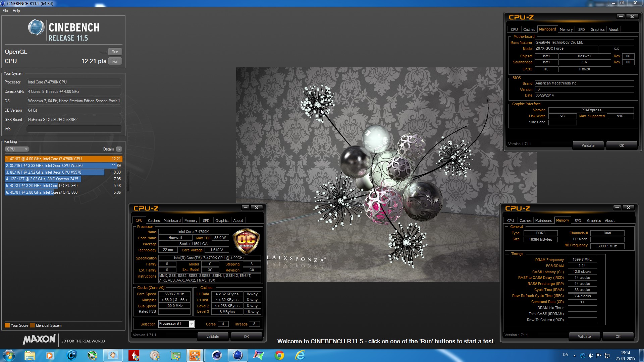This screenshot has width=644, height=362.
Task: Click the 12.21 pts CPU score
Action: point(94,61)
